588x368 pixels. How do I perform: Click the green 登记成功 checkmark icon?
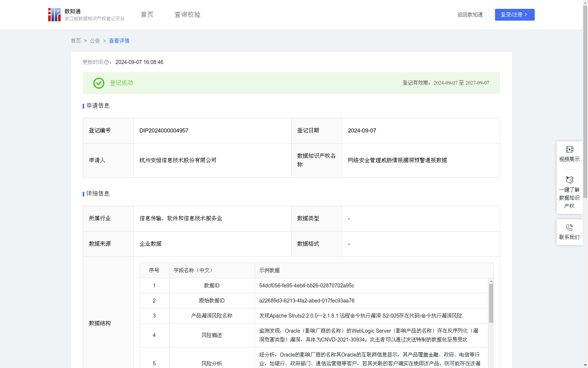pos(99,83)
